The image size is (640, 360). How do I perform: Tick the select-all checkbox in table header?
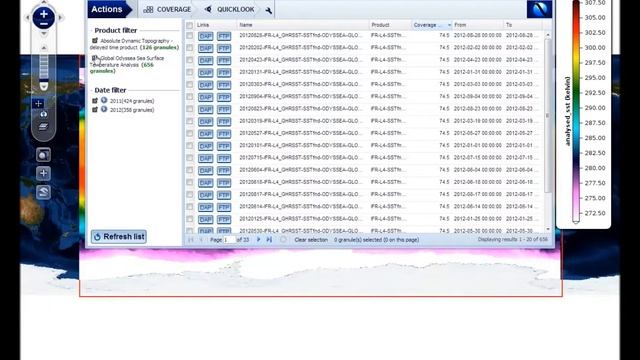click(189, 25)
